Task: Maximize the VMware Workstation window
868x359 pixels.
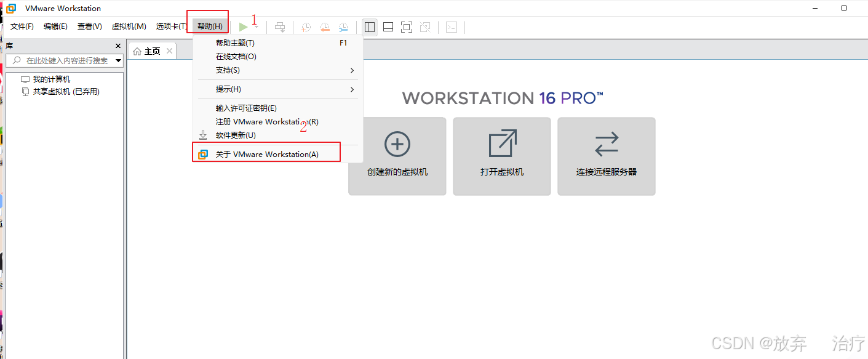Action: (845, 8)
